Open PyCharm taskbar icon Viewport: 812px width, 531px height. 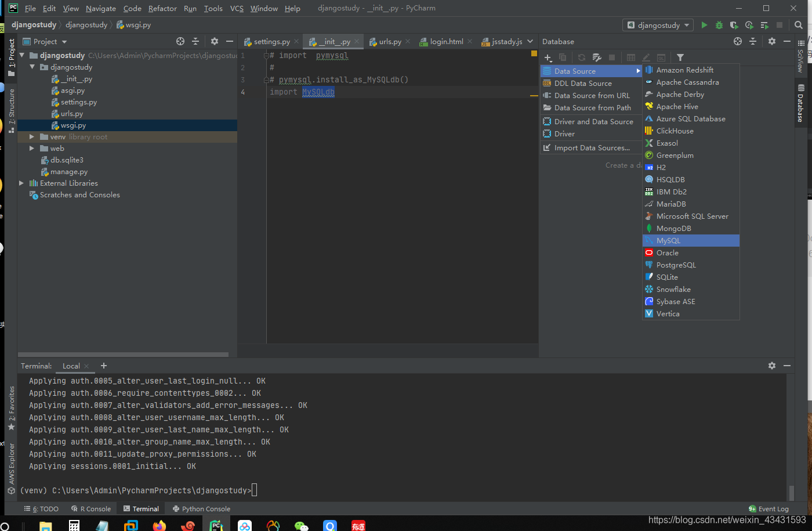216,525
